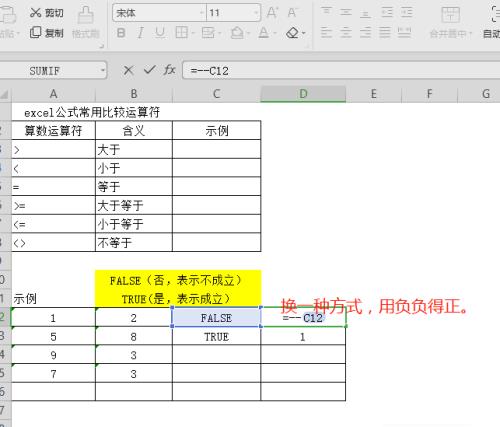Open the eraser clear dropdown arrow
This screenshot has height=427, width=500.
[303, 33]
